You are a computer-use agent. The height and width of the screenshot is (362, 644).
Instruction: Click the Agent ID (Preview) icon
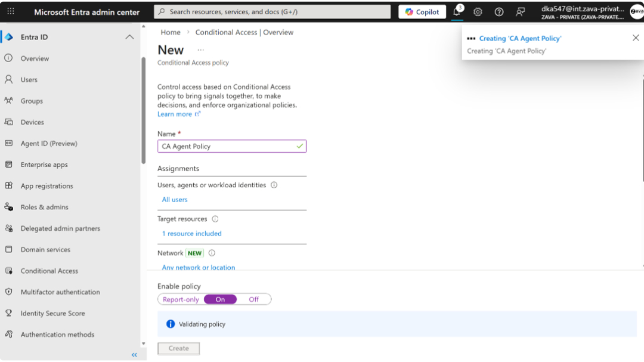point(8,143)
